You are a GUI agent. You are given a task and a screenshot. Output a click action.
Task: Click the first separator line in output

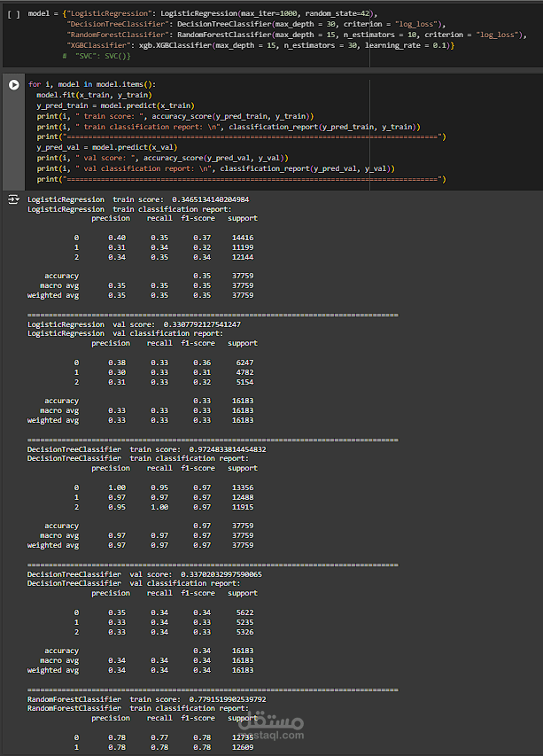tap(213, 315)
